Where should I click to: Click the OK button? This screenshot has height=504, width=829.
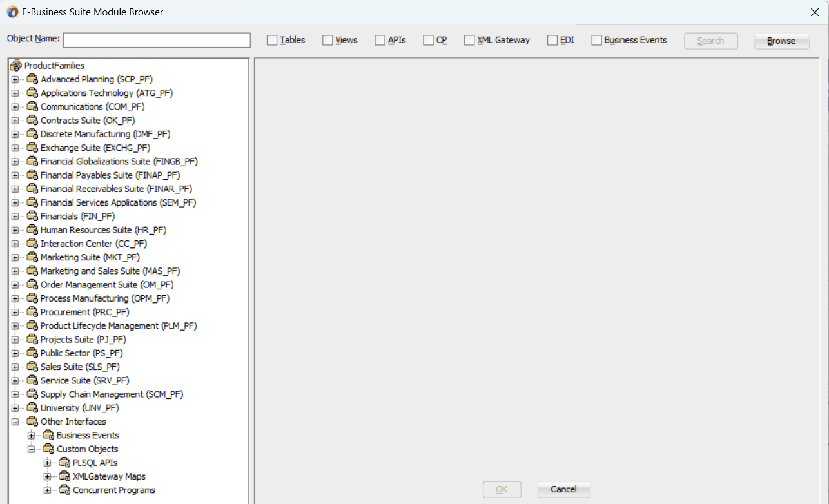pos(502,490)
